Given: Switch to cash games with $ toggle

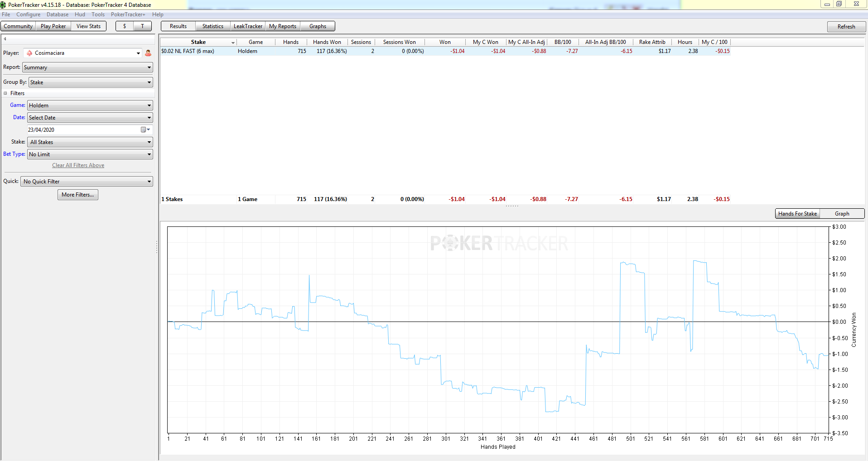Looking at the screenshot, I should tap(125, 26).
